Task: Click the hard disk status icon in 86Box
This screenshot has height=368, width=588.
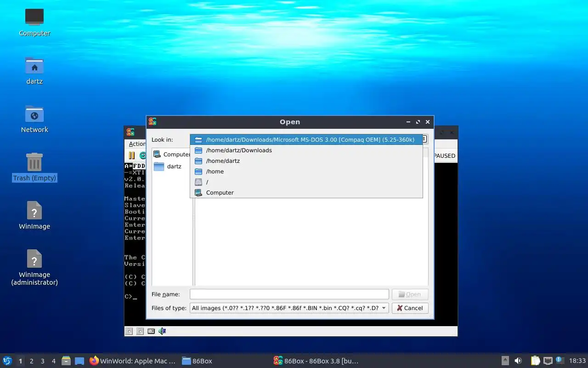Action: [151, 331]
